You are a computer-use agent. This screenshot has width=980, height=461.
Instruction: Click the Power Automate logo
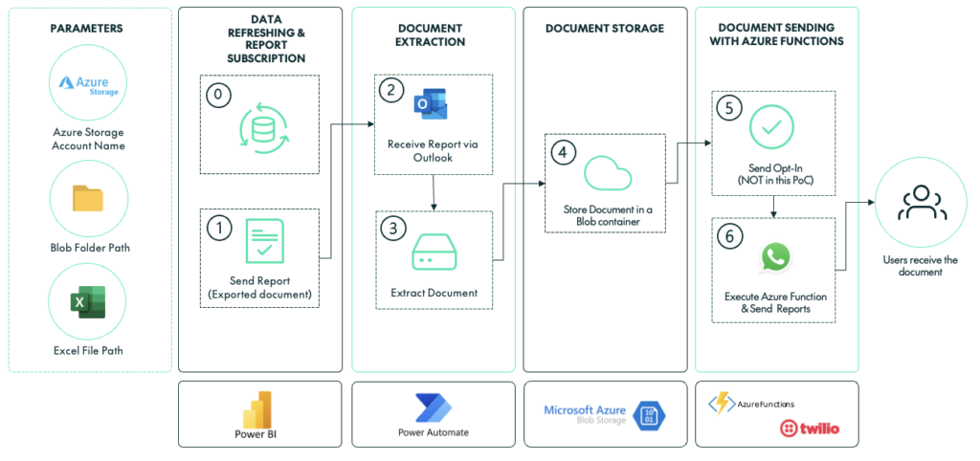pyautogui.click(x=434, y=408)
